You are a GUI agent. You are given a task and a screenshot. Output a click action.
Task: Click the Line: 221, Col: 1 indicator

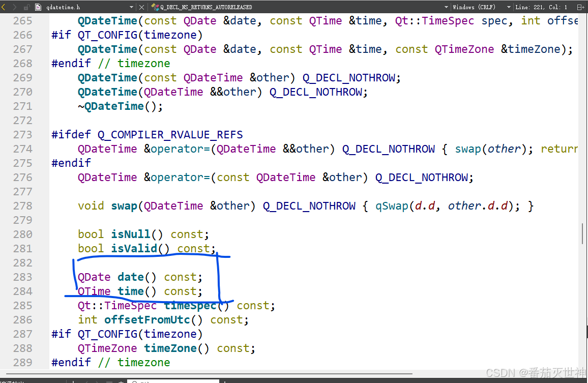pos(541,7)
